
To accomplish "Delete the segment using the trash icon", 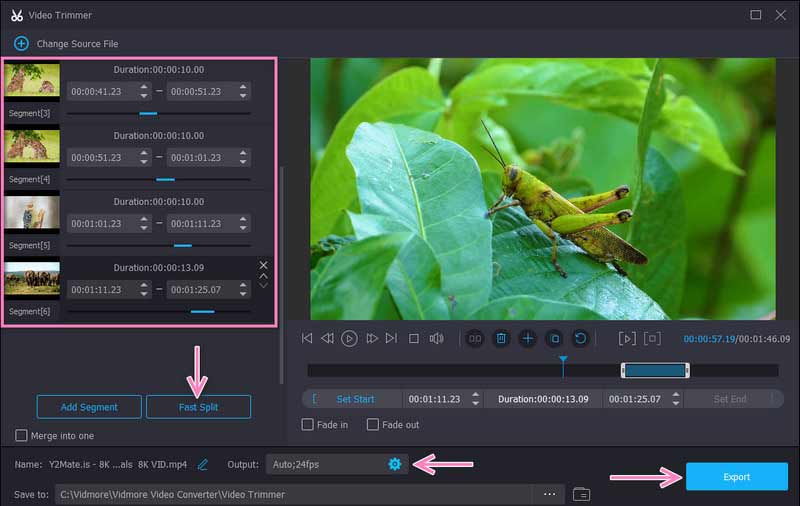I will 502,339.
